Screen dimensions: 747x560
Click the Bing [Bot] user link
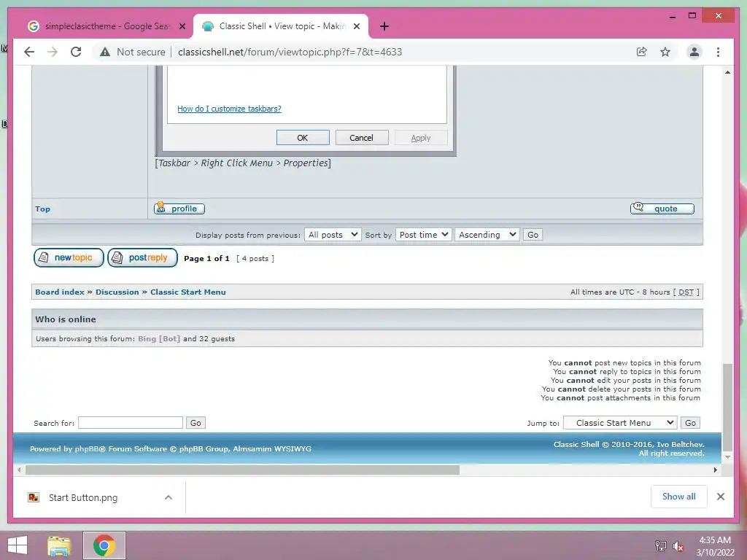click(159, 338)
